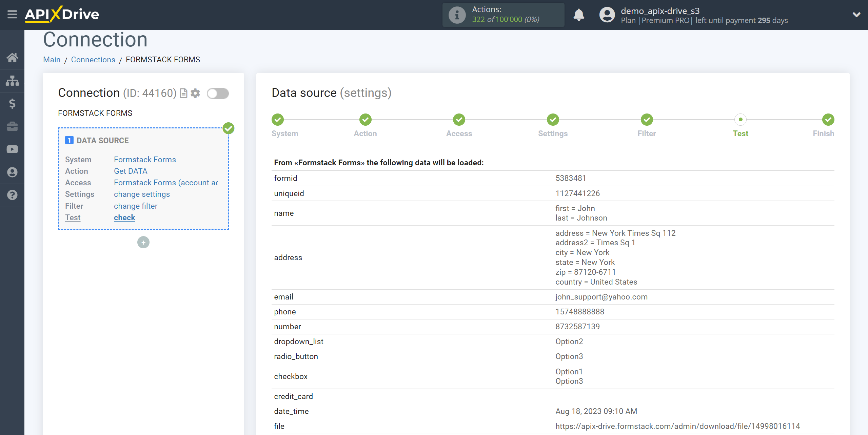The height and width of the screenshot is (435, 868).
Task: Click the Finish step checkmark circle
Action: 828,120
